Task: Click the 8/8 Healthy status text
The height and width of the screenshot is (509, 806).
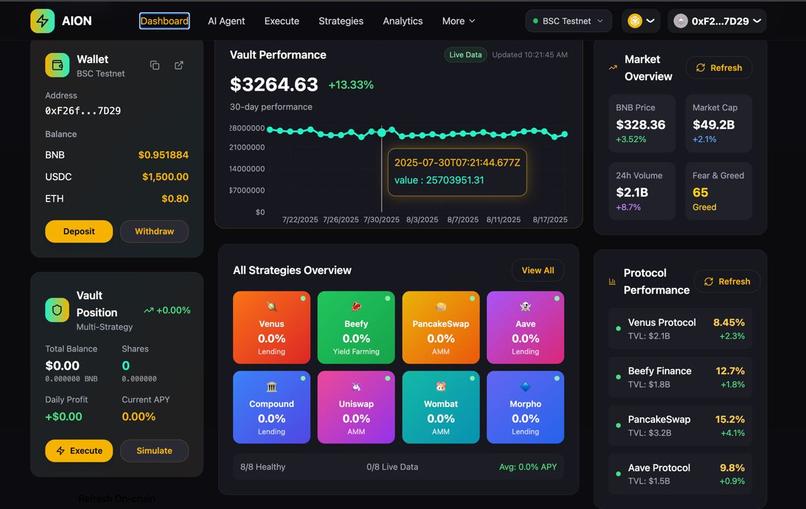Action: (263, 467)
